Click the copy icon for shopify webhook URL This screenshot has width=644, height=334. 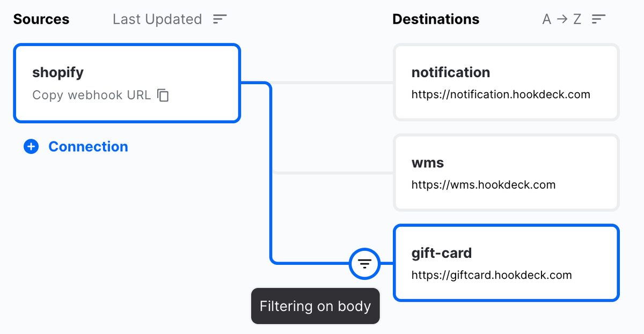click(163, 95)
